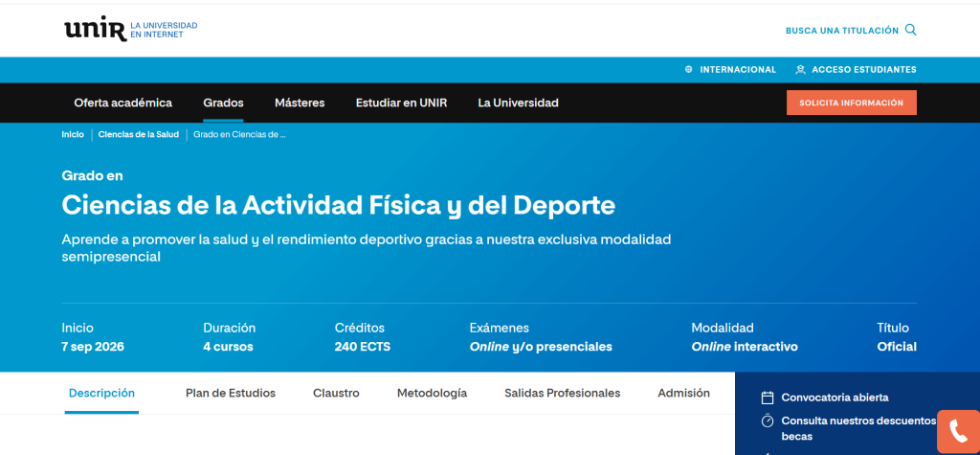The height and width of the screenshot is (455, 980).
Task: Click the student access person icon
Action: tap(800, 70)
